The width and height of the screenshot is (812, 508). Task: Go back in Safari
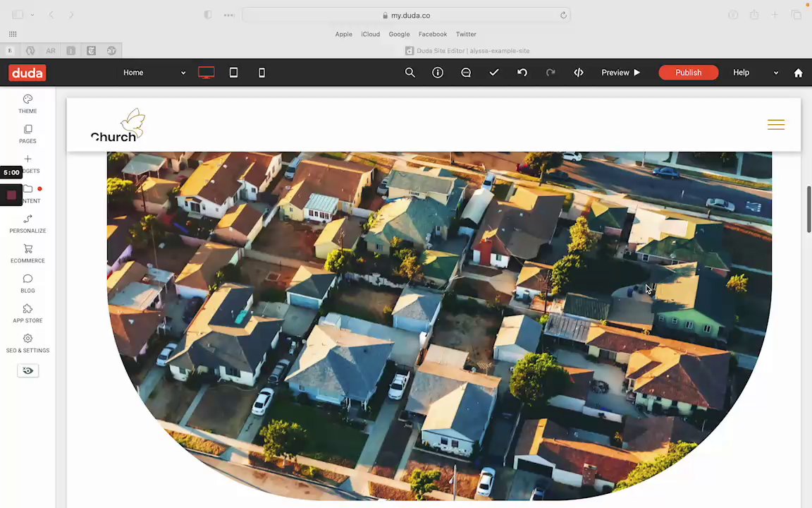(x=51, y=15)
